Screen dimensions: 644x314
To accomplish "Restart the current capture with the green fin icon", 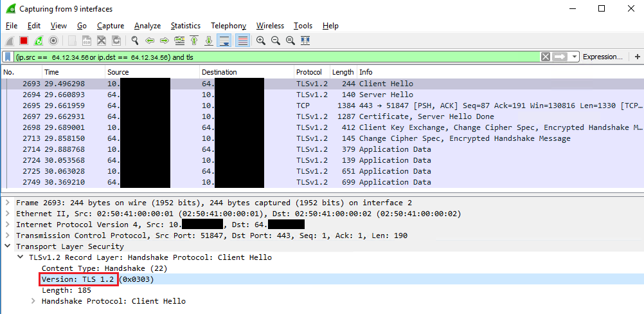I will click(x=38, y=41).
